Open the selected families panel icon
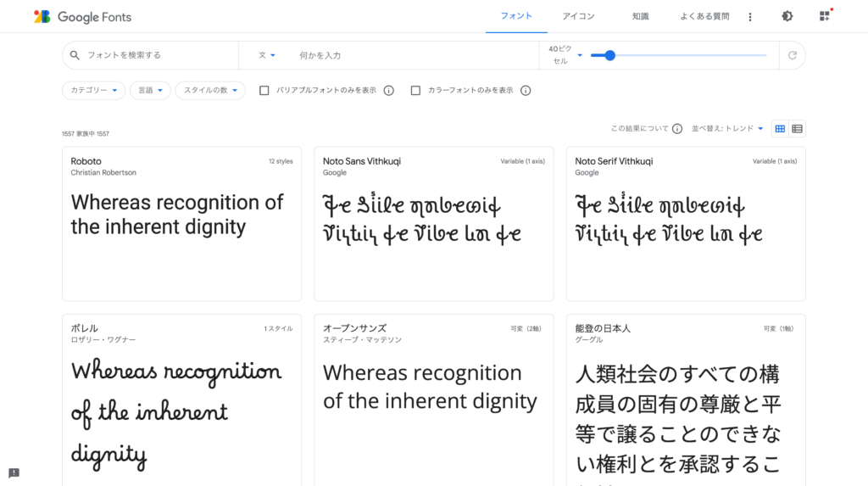 (825, 16)
